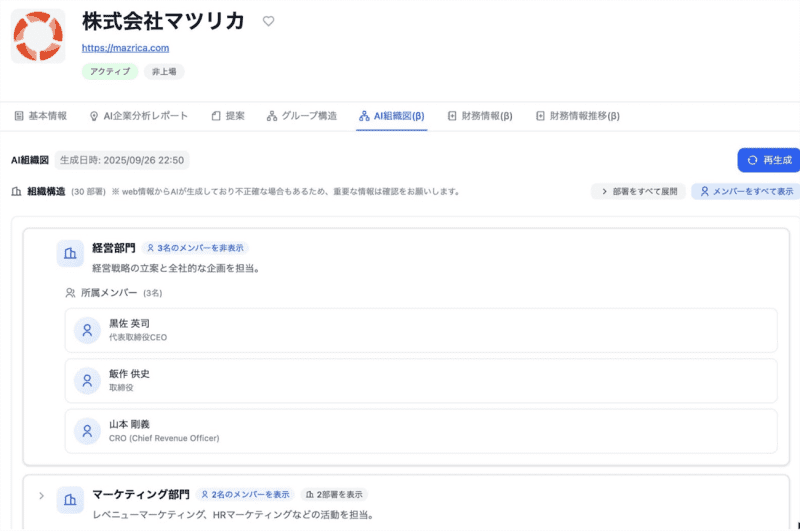
Task: Show the 2 members of マーケティング部門
Action: pyautogui.click(x=245, y=494)
